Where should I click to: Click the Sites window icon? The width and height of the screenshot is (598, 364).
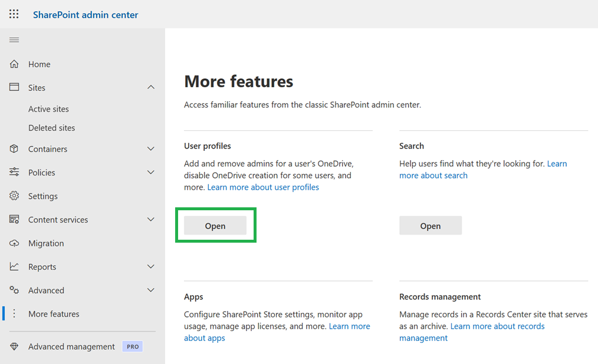click(x=14, y=87)
